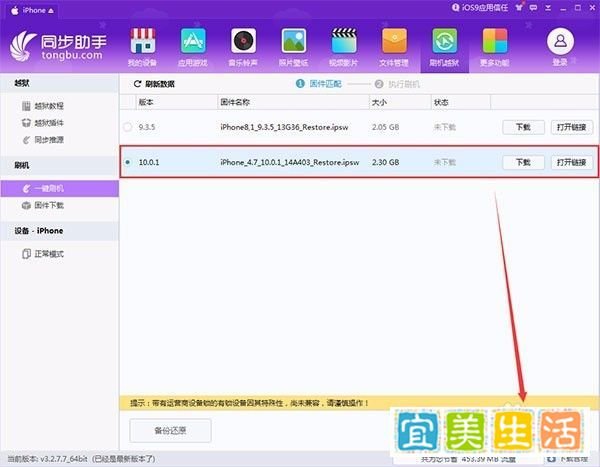
Task: Click 下载 for the 9.3.5 firmware
Action: [523, 127]
